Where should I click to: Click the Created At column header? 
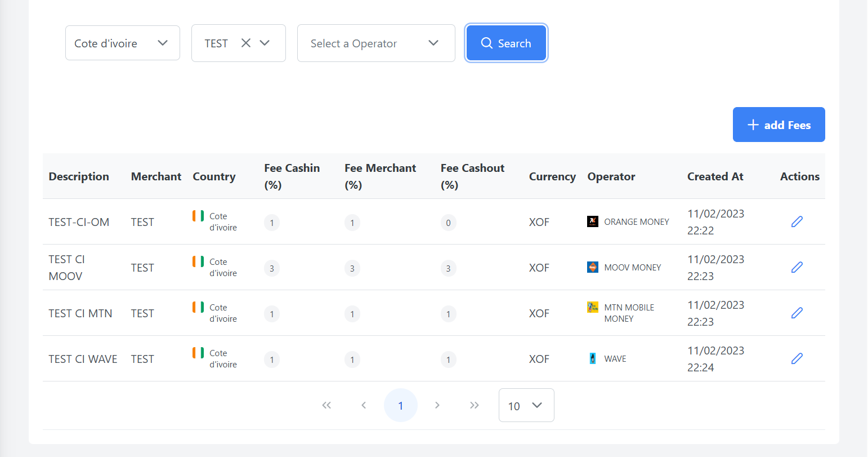[715, 176]
